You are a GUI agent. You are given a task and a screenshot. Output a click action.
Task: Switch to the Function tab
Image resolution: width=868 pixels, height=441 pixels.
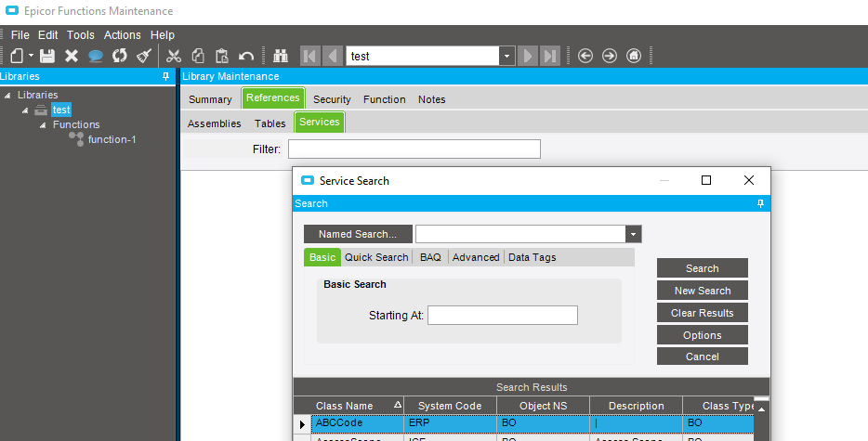384,99
